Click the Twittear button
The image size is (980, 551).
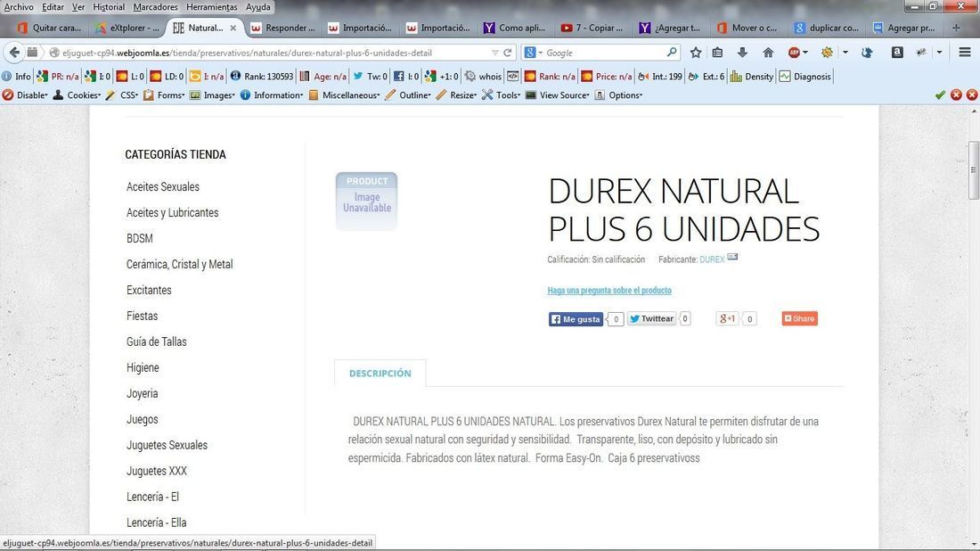tap(652, 319)
